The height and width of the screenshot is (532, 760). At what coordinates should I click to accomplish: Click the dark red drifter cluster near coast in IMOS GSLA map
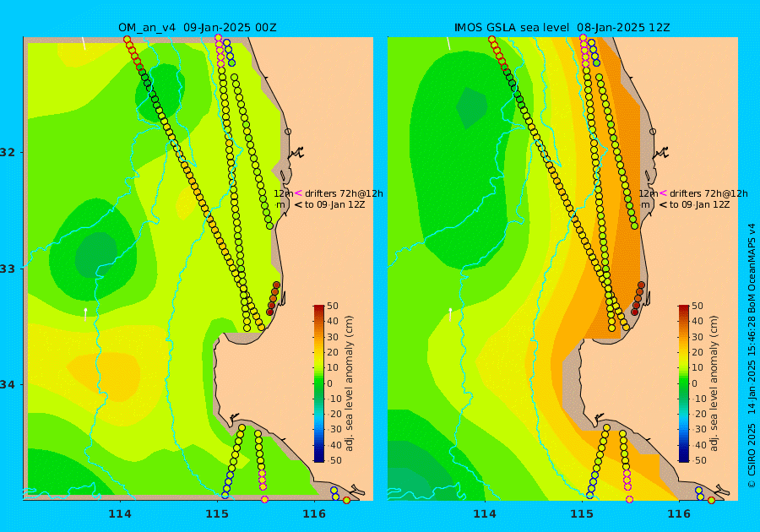638,298
